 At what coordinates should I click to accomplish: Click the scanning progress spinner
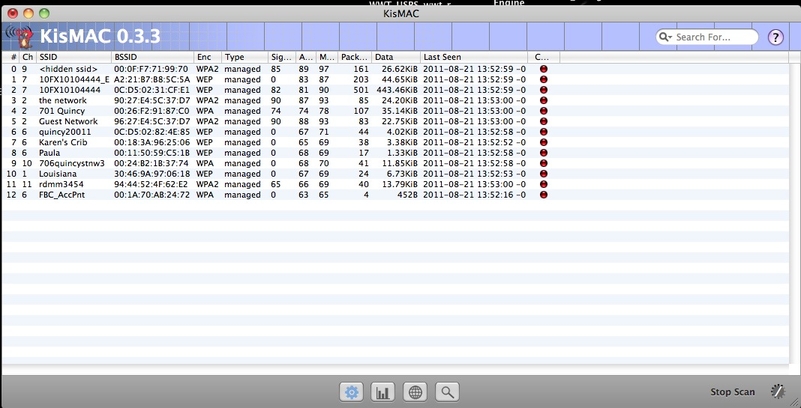pos(775,392)
